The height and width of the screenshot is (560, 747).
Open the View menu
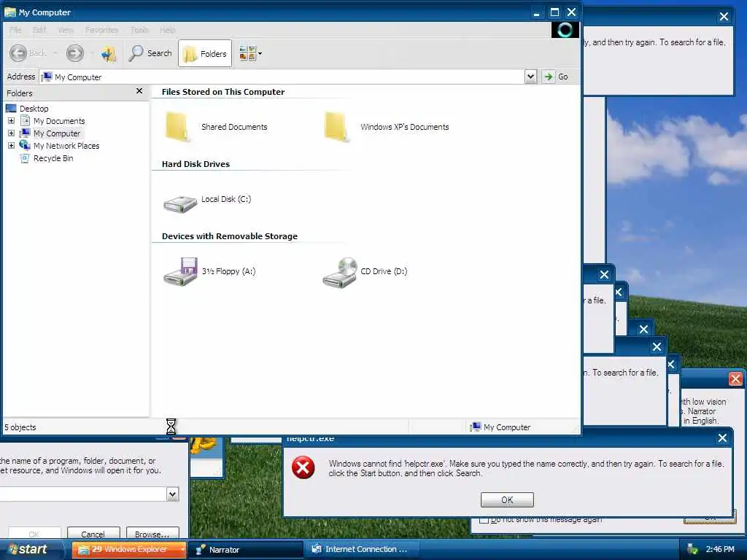tap(66, 30)
